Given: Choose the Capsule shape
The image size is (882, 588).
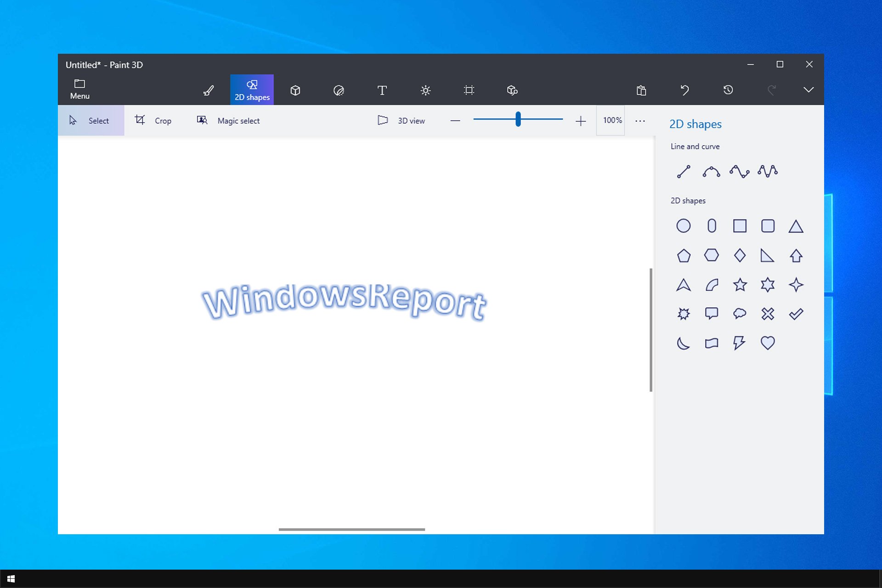Looking at the screenshot, I should click(x=712, y=226).
